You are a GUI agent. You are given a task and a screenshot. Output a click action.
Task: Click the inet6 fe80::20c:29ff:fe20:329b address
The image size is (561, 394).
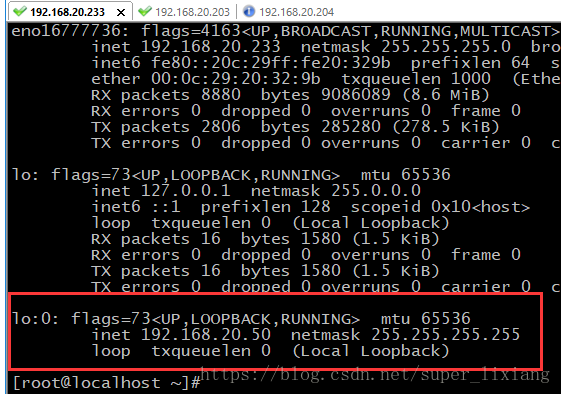270,63
